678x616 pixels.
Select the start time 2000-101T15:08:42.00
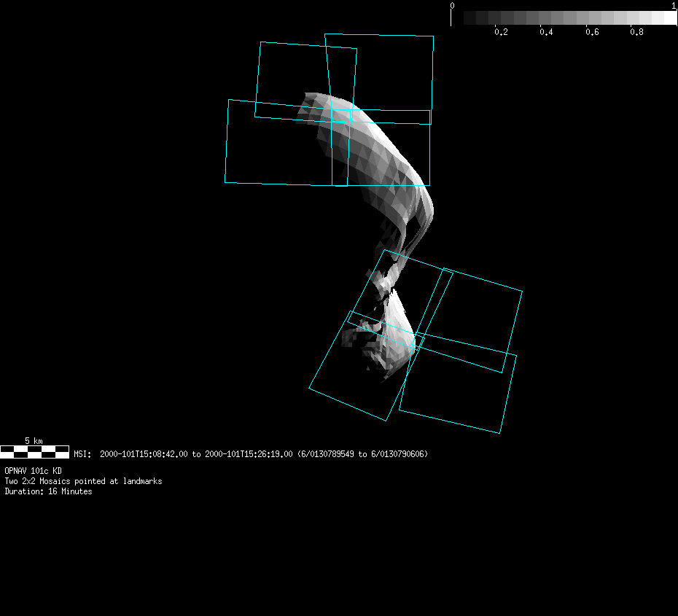coord(144,454)
